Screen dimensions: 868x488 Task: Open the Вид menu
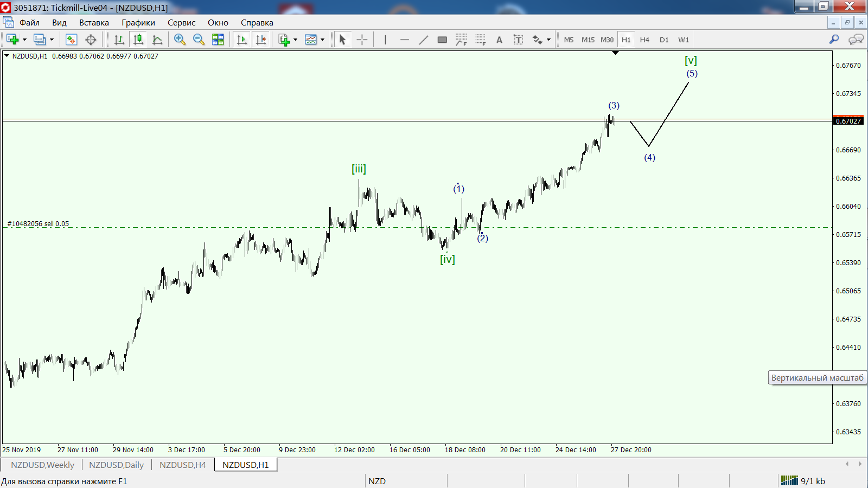coord(59,22)
